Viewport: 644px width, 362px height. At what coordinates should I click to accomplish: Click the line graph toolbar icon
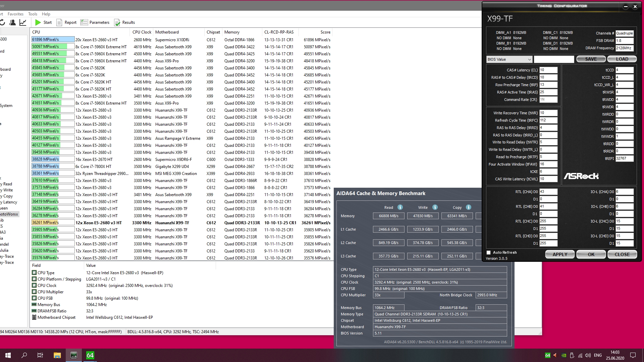(x=23, y=22)
